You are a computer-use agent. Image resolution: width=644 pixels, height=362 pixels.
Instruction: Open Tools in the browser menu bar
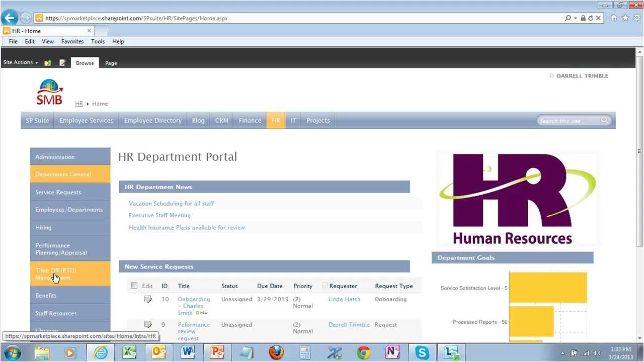98,41
